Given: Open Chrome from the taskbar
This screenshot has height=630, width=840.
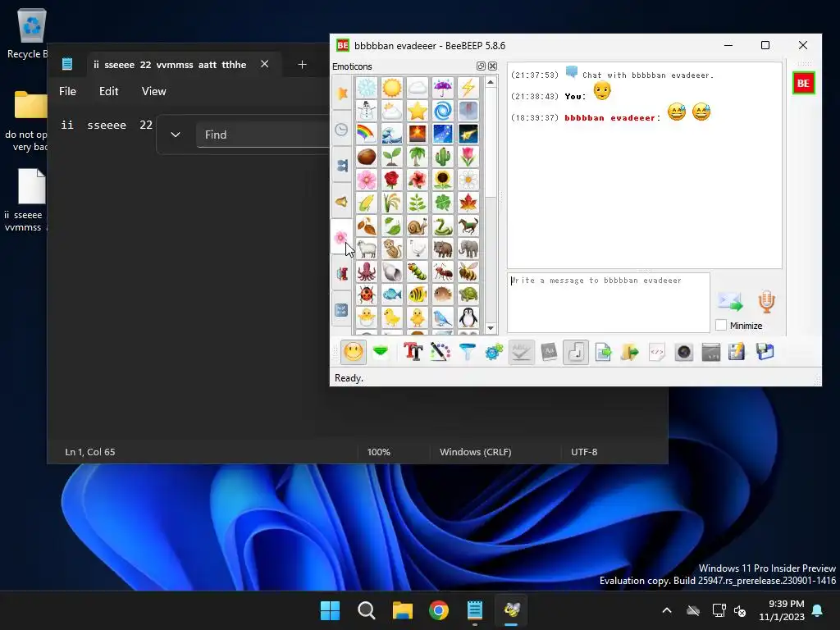Looking at the screenshot, I should 439,610.
